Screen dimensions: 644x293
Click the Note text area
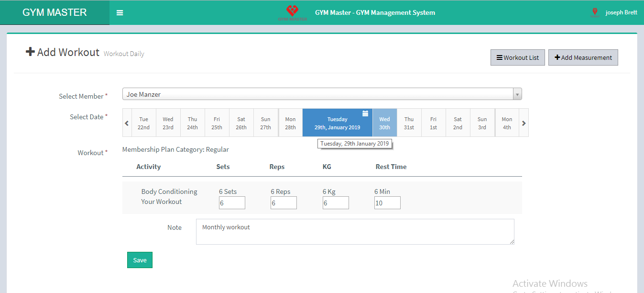355,232
